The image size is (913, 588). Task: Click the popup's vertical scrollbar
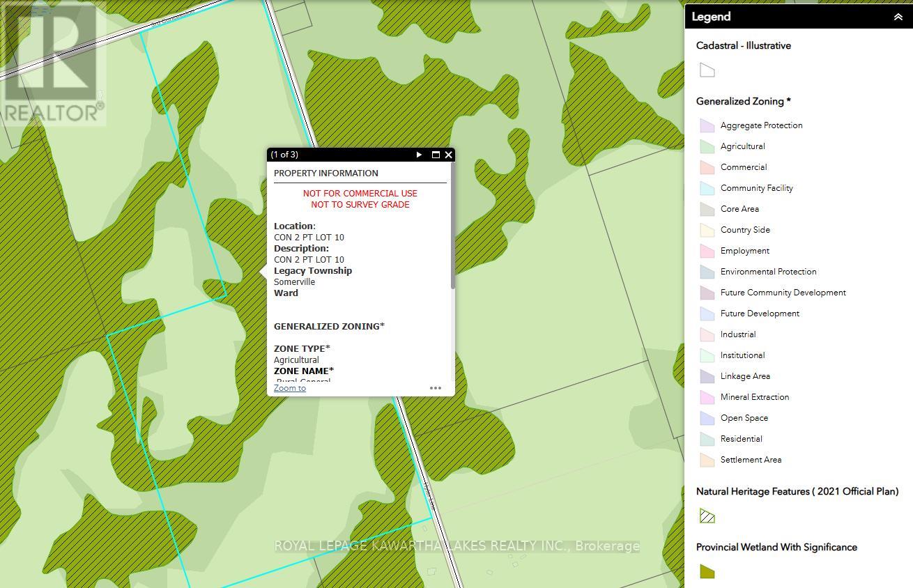tap(453, 226)
